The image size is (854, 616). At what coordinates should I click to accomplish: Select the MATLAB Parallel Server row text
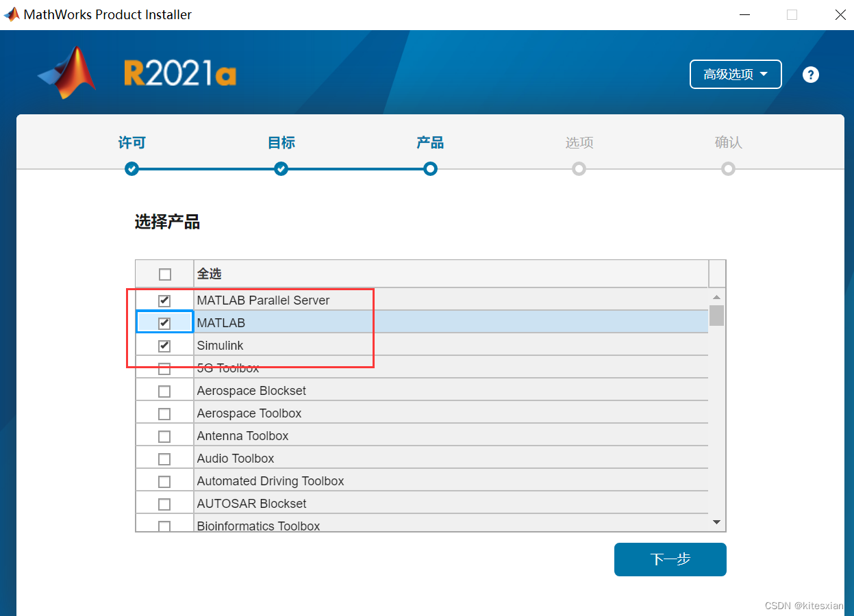point(263,300)
